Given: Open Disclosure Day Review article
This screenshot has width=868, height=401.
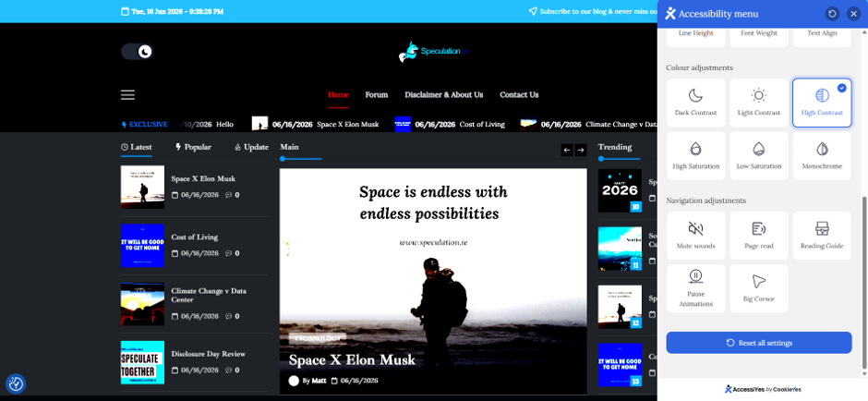Looking at the screenshot, I should [208, 354].
